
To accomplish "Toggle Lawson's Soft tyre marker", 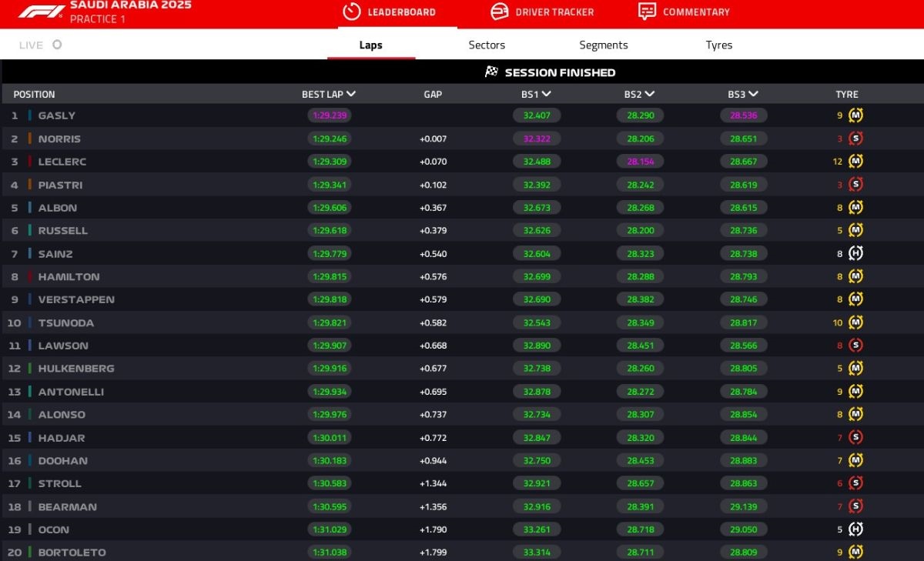I will tap(855, 346).
